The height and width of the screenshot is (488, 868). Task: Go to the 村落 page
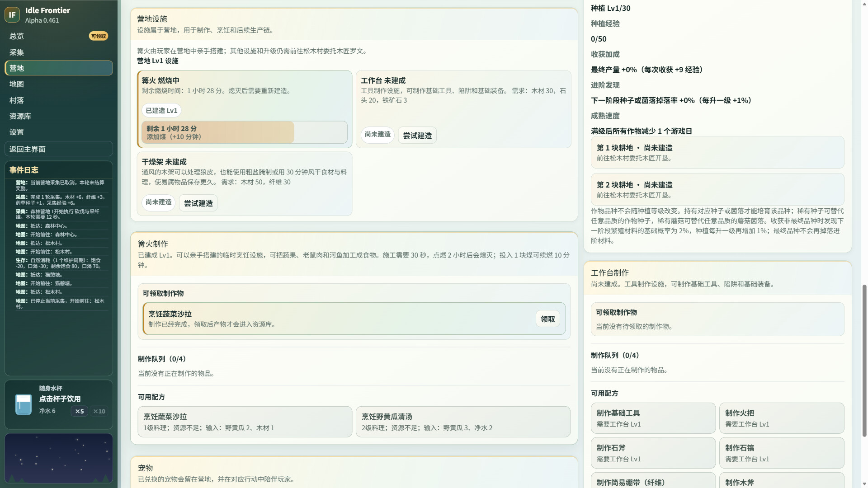coord(59,100)
